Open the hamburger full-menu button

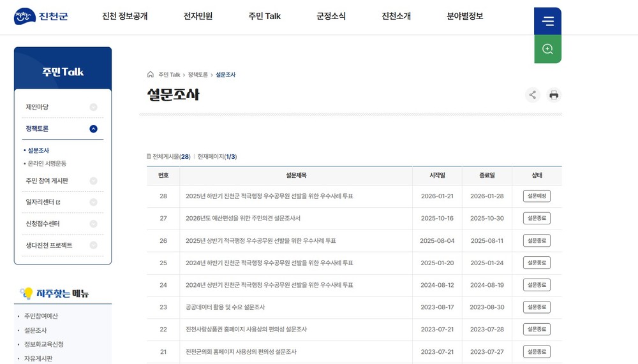pos(547,21)
